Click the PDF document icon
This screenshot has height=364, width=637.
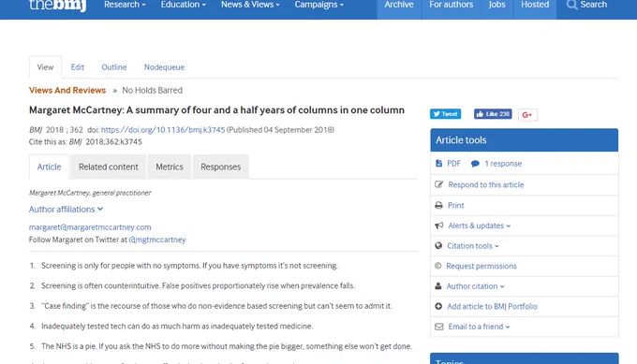[438, 164]
